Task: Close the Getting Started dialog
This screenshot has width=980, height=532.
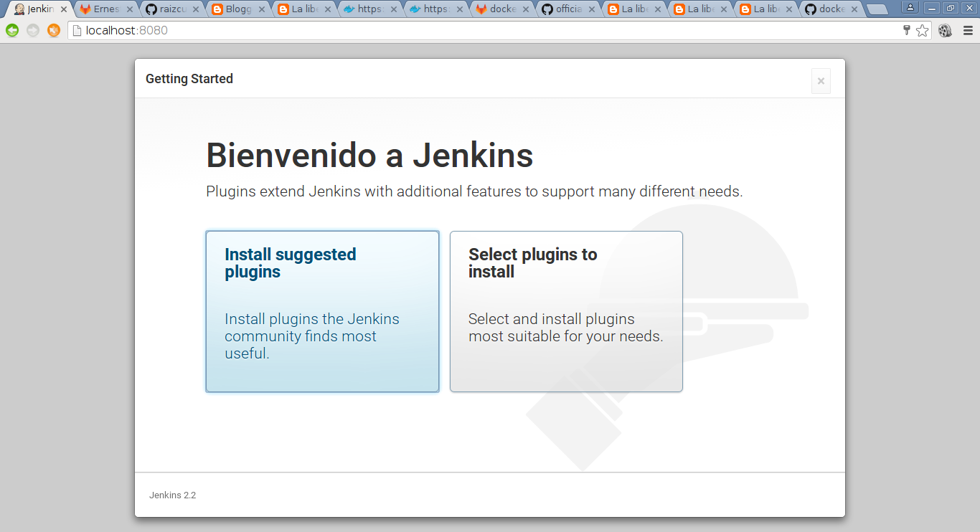Action: point(821,81)
